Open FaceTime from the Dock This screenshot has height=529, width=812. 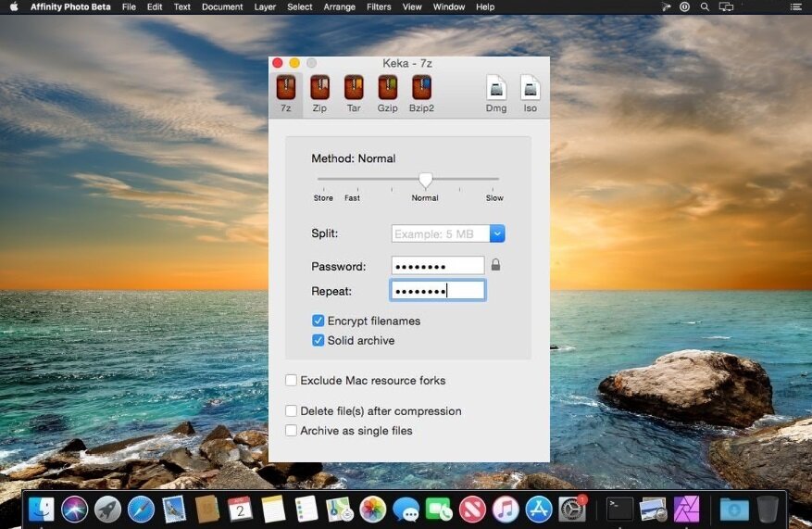point(439,509)
